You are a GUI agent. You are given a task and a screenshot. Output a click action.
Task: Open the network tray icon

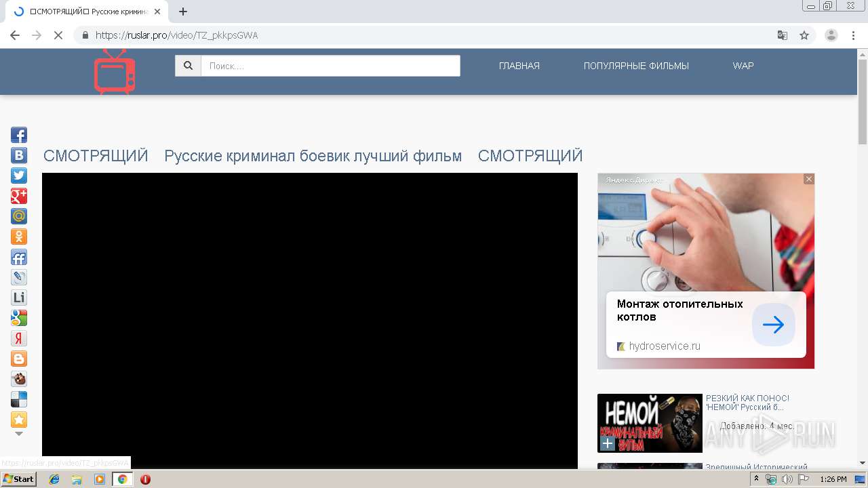771,479
